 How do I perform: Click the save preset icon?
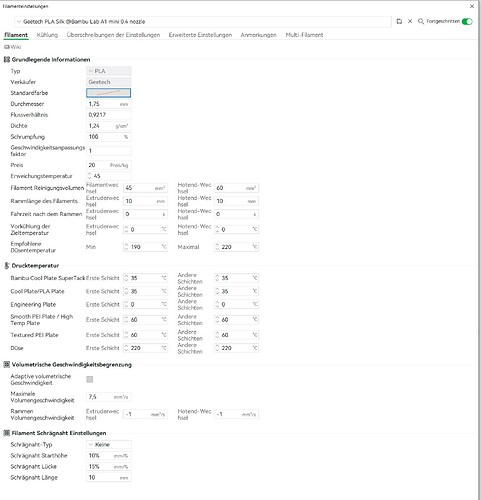399,21
